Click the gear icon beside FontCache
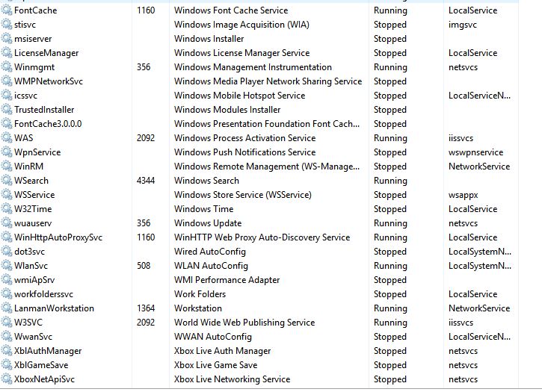The height and width of the screenshot is (392, 542). [7, 10]
